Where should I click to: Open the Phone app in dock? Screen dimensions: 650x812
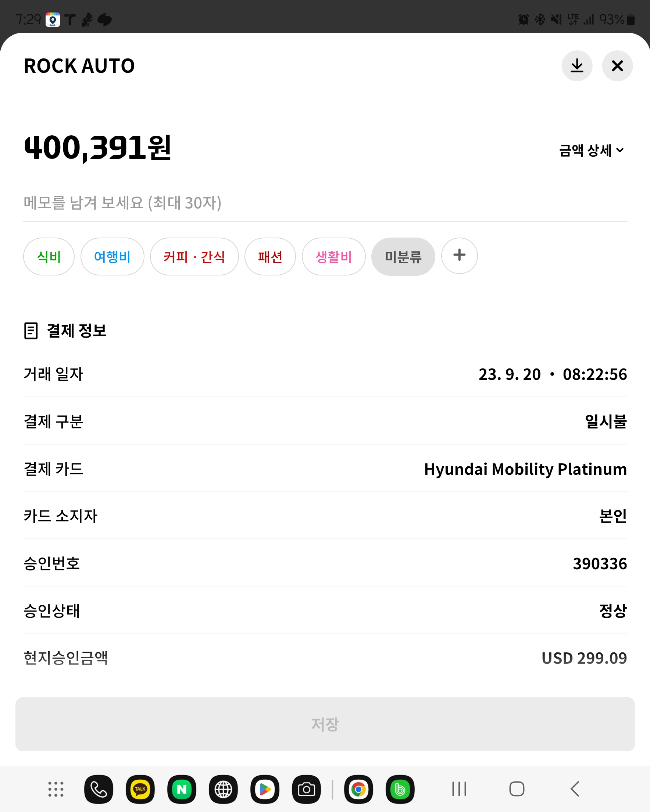99,789
